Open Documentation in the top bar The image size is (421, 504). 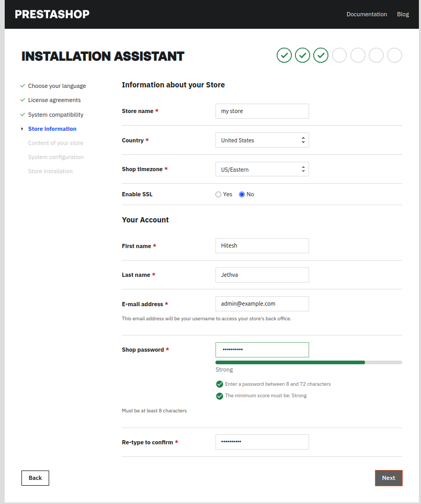pyautogui.click(x=367, y=14)
